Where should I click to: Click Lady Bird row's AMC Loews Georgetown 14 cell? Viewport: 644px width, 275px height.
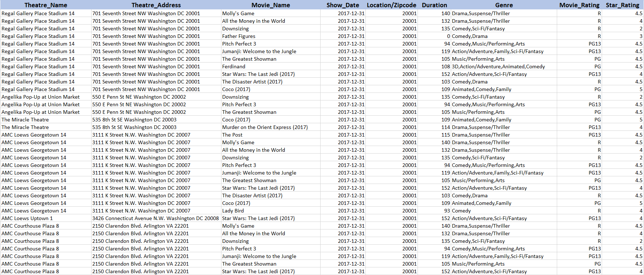point(46,211)
